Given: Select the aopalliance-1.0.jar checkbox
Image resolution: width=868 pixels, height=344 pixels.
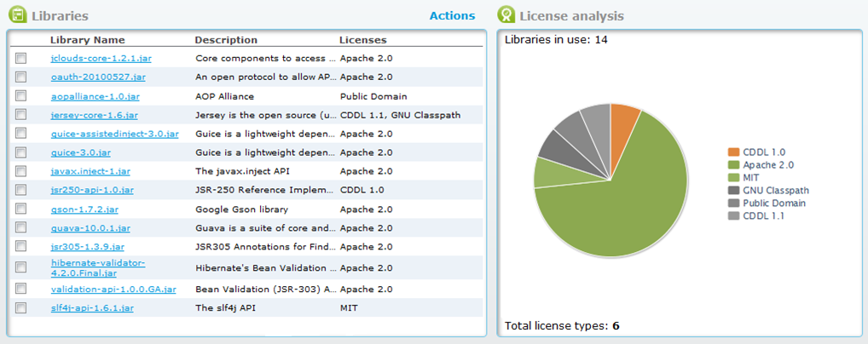Looking at the screenshot, I should pos(20,96).
